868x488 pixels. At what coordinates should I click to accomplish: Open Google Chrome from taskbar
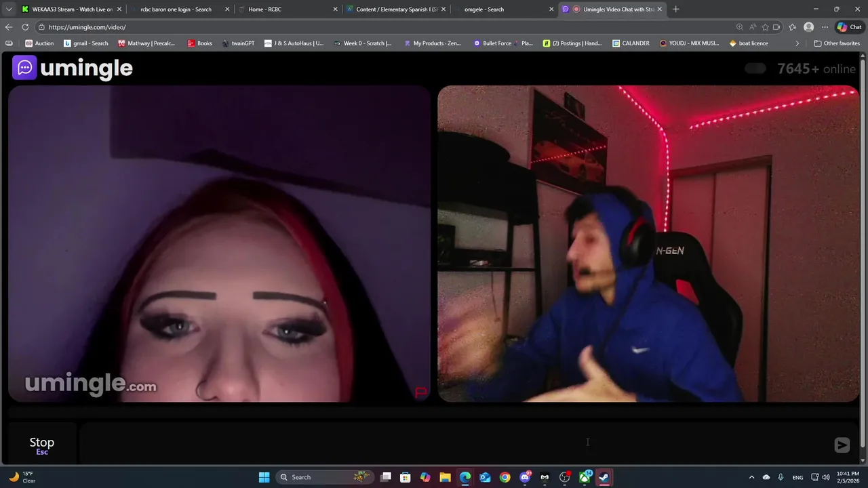(x=505, y=477)
